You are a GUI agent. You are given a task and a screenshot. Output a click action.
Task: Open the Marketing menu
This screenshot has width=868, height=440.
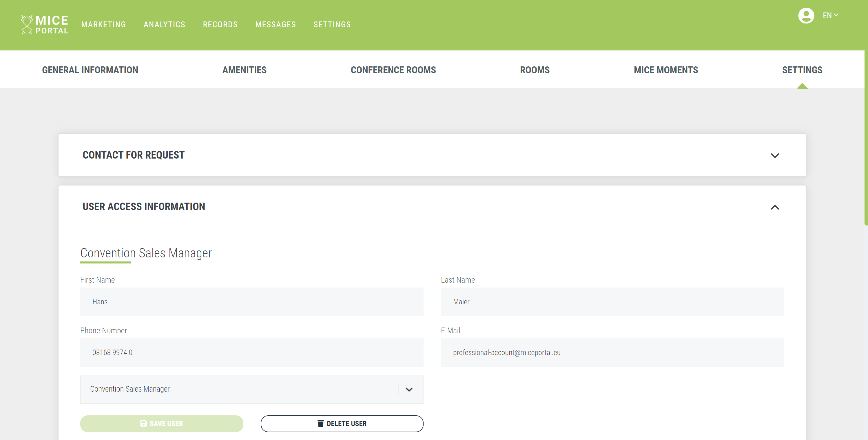(x=103, y=25)
